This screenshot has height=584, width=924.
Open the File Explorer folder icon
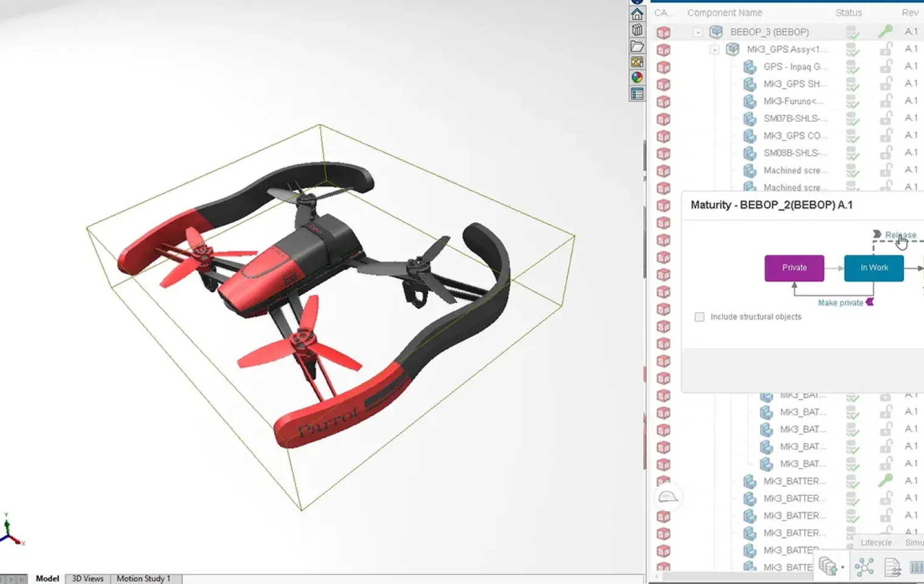[637, 46]
